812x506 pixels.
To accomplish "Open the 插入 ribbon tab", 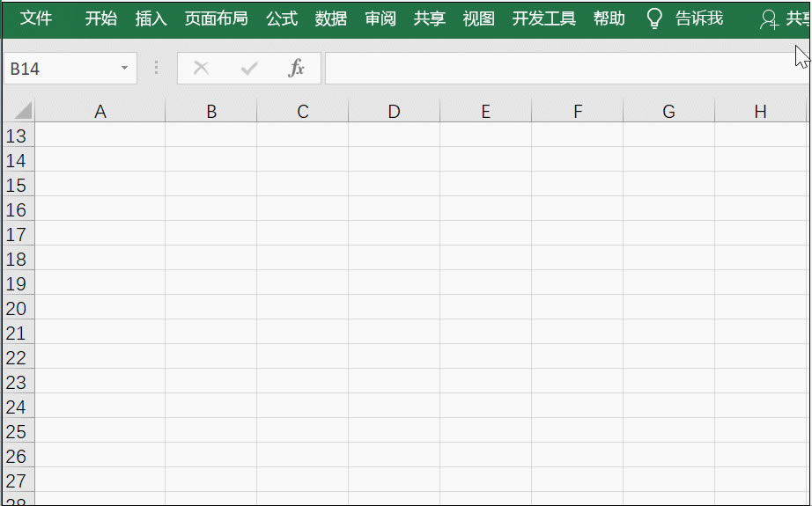I will coord(151,18).
